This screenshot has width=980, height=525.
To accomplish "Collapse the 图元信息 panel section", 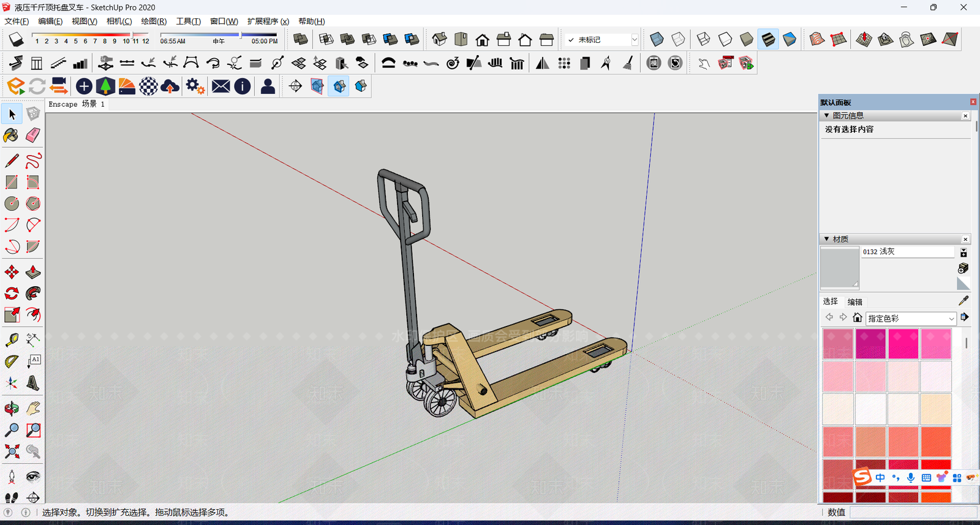I will pos(826,115).
